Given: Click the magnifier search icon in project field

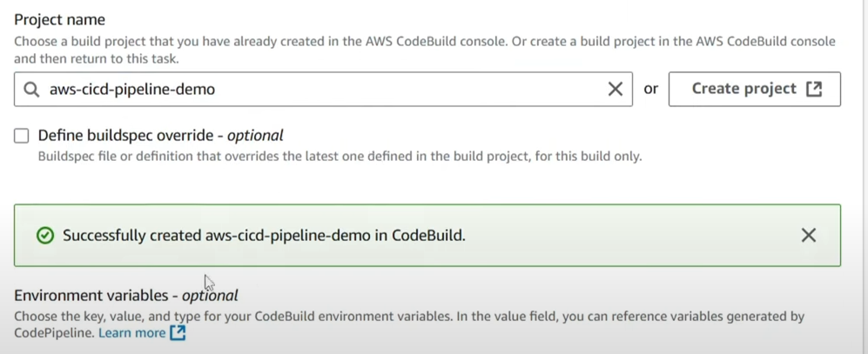Looking at the screenshot, I should (31, 90).
